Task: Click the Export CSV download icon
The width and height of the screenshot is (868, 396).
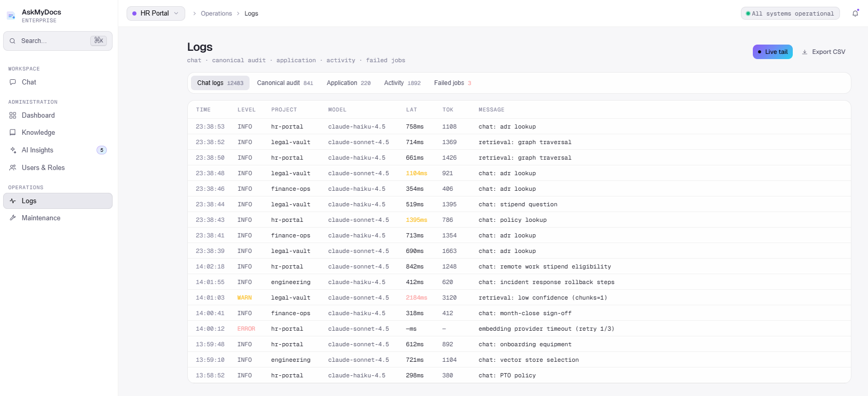Action: 805,52
